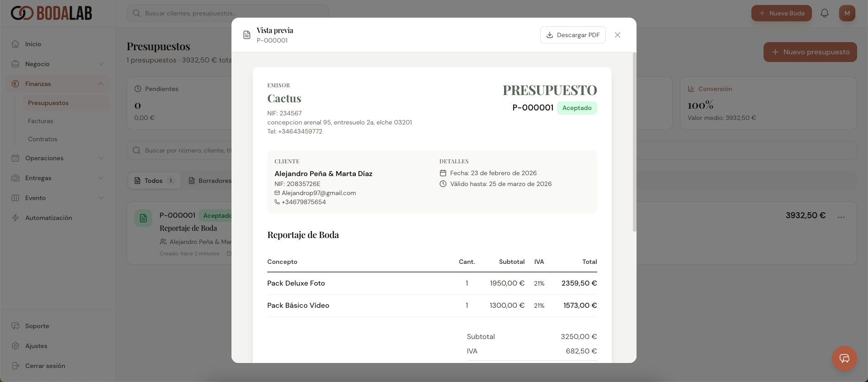
Task: Open more options for budget P-000001
Action: coord(841,217)
